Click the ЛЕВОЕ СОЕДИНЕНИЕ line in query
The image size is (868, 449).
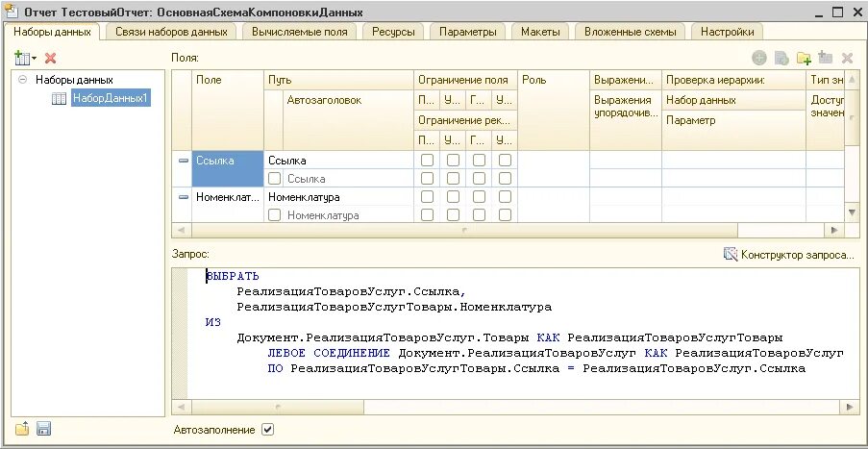point(556,353)
